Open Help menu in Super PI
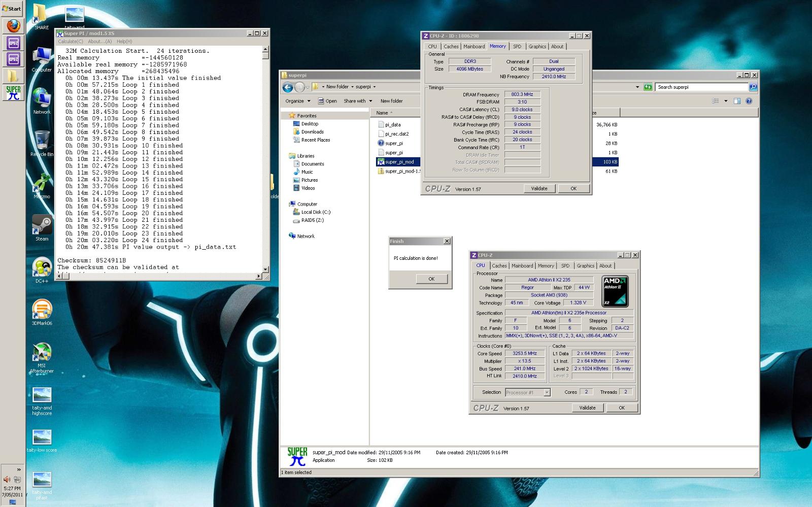 point(124,42)
